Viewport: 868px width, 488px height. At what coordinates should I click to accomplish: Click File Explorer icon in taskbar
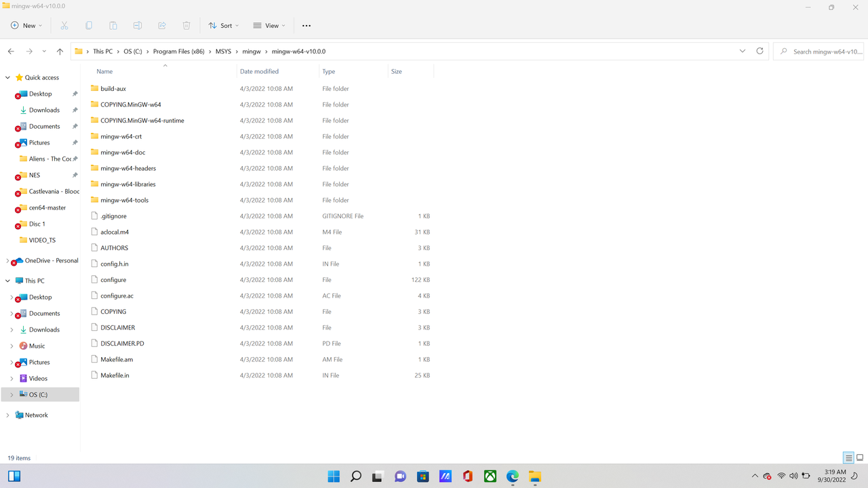click(534, 476)
